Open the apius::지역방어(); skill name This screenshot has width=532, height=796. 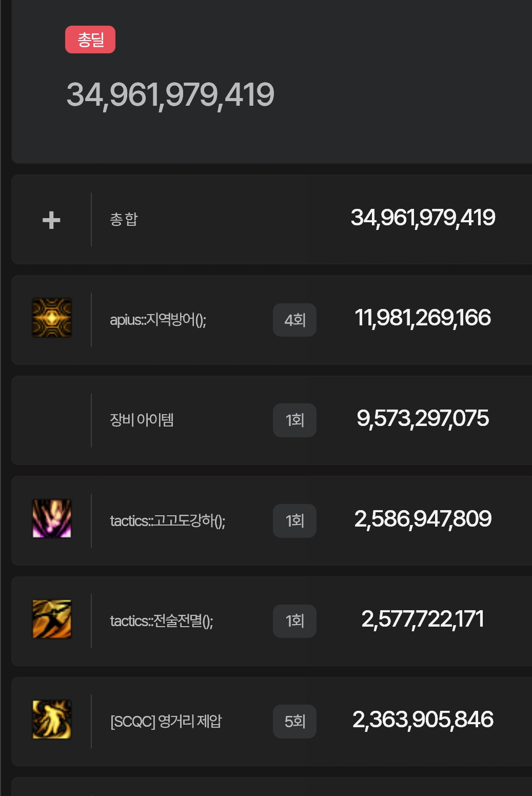pyautogui.click(x=158, y=320)
